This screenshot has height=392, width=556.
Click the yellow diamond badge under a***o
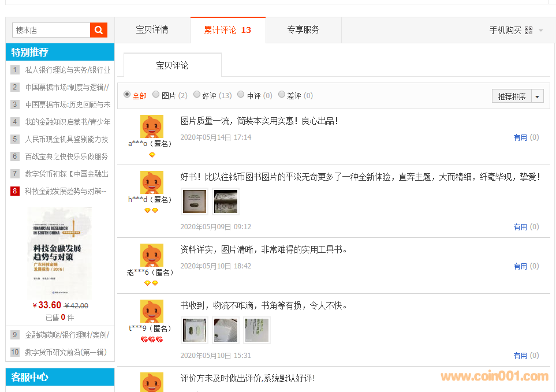pos(152,155)
